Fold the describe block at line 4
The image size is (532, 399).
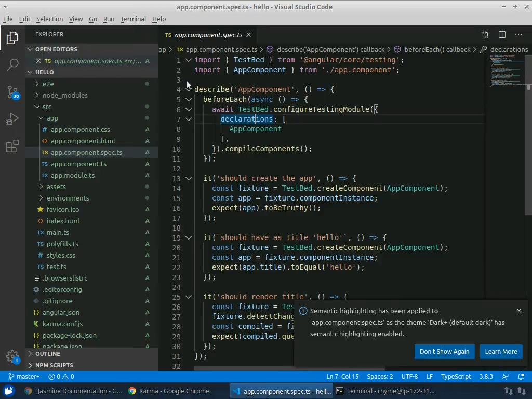pos(189,89)
